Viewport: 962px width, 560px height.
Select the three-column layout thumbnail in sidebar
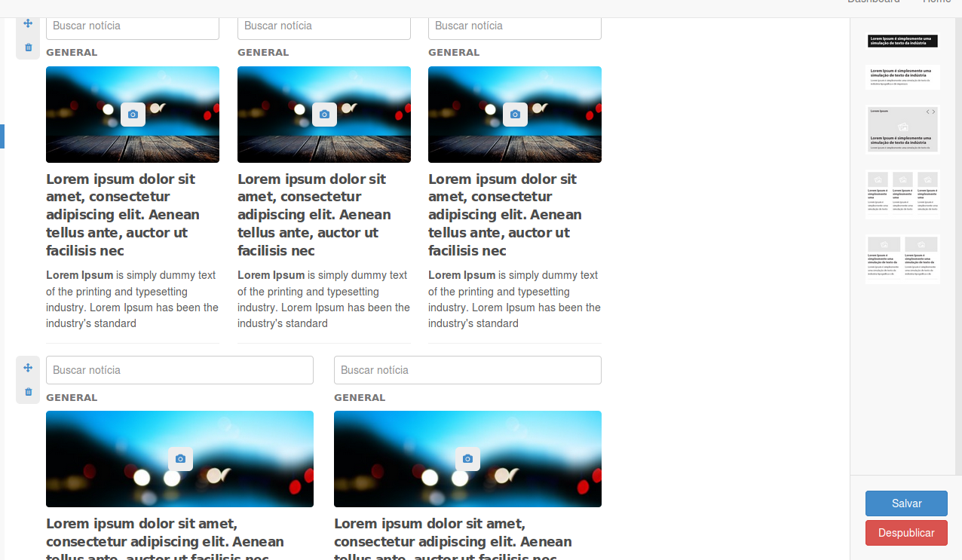(x=902, y=194)
